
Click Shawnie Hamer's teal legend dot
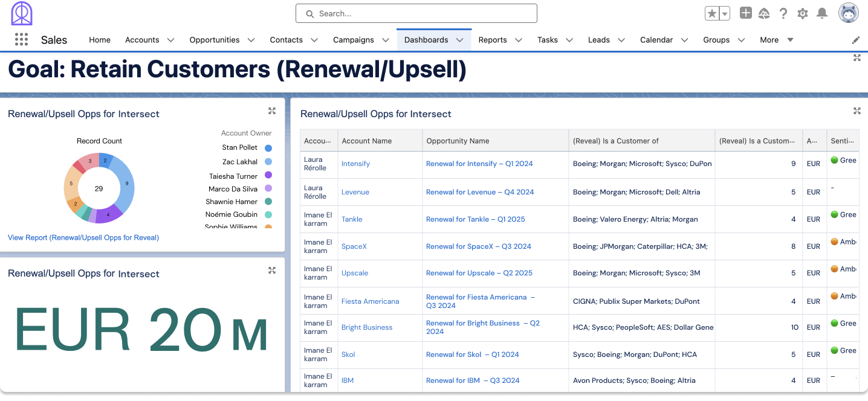click(x=268, y=202)
